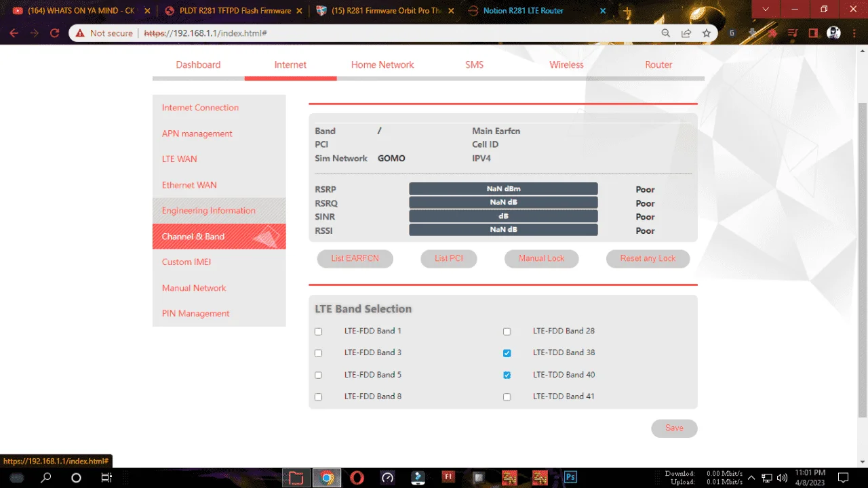This screenshot has width=868, height=488.
Task: Open the Wireless tab
Action: point(566,65)
